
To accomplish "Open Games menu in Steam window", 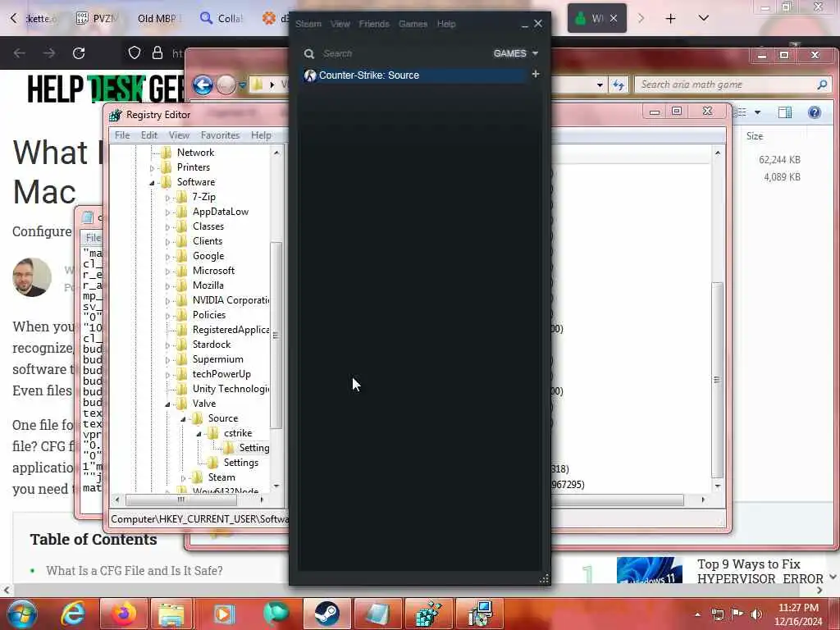I will click(x=413, y=24).
